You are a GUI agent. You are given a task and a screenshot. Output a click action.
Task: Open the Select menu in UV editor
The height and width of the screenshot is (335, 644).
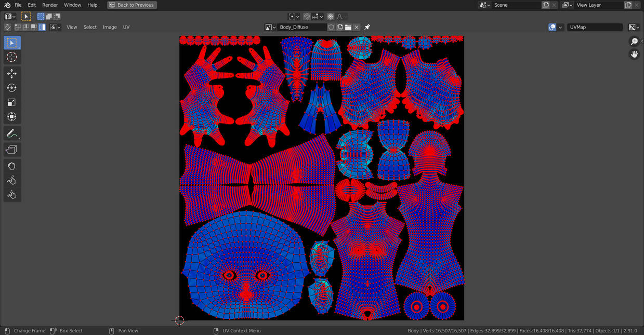tap(90, 27)
